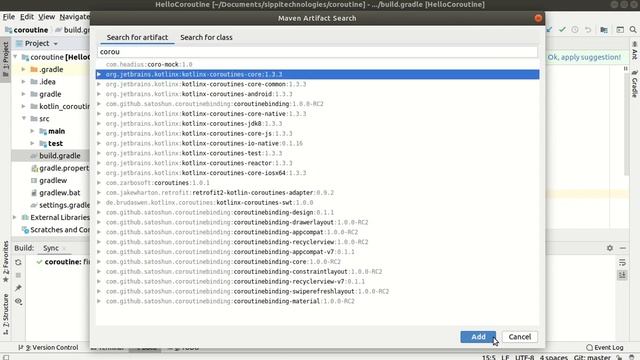Expand the .idea folder
Screen dimensions: 640x360
[x=24, y=82]
